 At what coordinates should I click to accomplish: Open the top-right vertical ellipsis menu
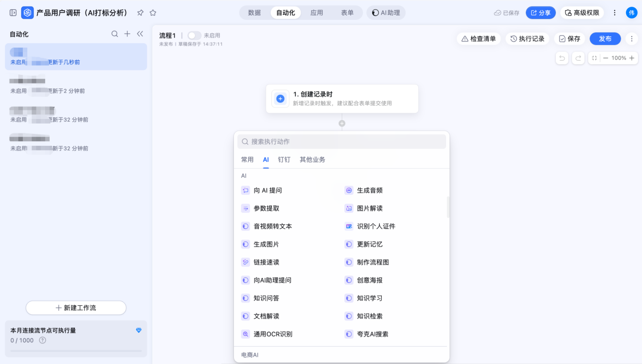pos(615,13)
